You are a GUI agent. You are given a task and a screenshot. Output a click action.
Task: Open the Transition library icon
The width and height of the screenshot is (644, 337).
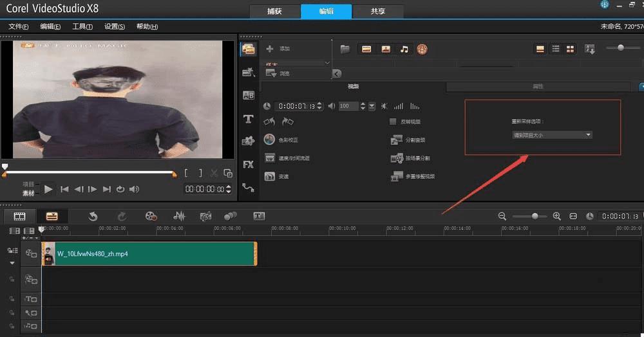[248, 95]
